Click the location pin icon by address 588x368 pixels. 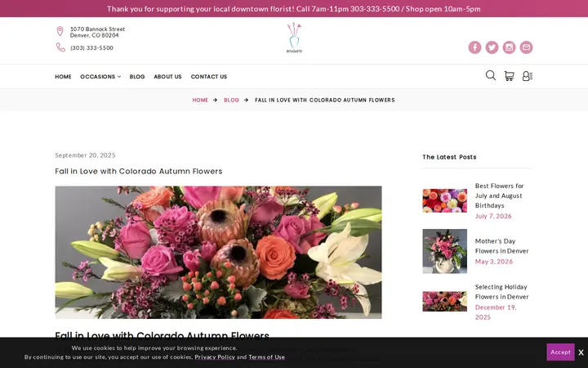coord(60,31)
